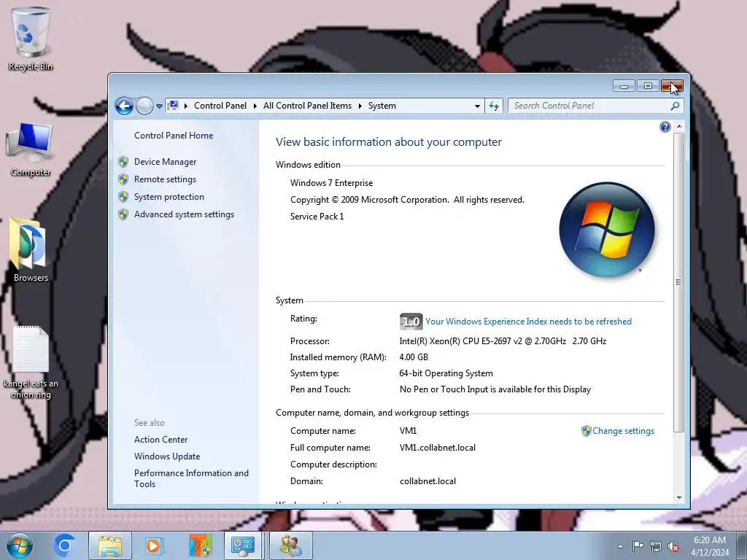Open Windows Media Player from taskbar
This screenshot has height=560, width=747.
[154, 545]
